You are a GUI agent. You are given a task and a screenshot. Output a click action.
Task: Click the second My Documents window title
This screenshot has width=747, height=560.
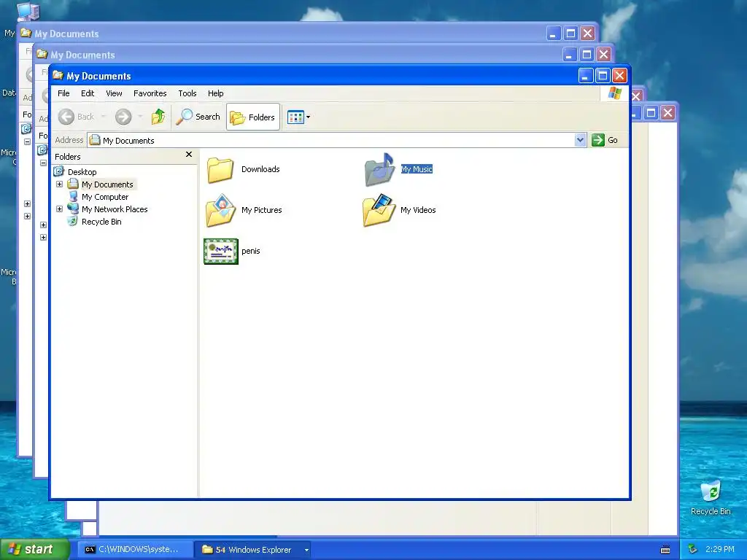pos(83,55)
